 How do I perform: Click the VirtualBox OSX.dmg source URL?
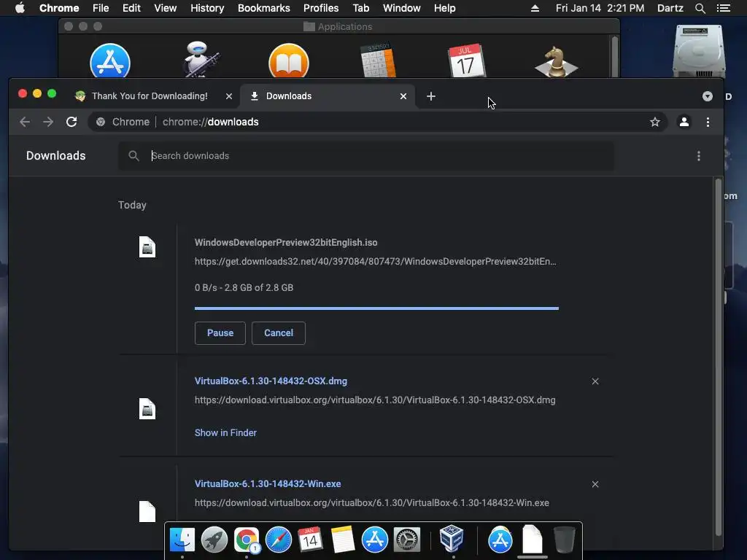pos(375,400)
